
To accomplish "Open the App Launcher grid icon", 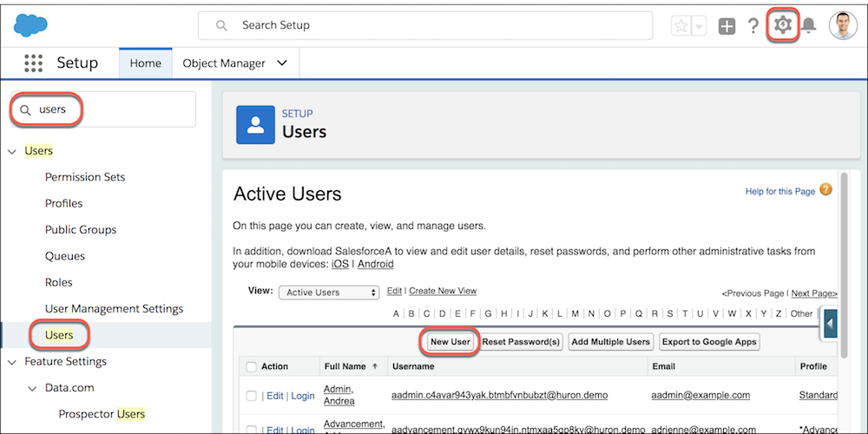I will click(33, 63).
